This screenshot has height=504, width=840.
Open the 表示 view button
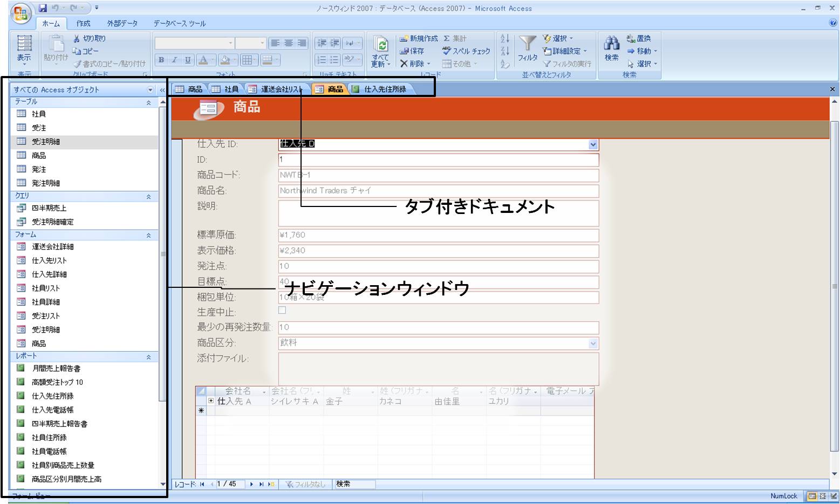click(x=24, y=50)
